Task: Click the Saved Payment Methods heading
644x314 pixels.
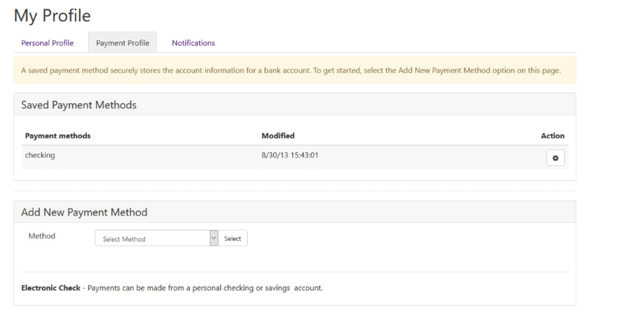Action: point(79,105)
